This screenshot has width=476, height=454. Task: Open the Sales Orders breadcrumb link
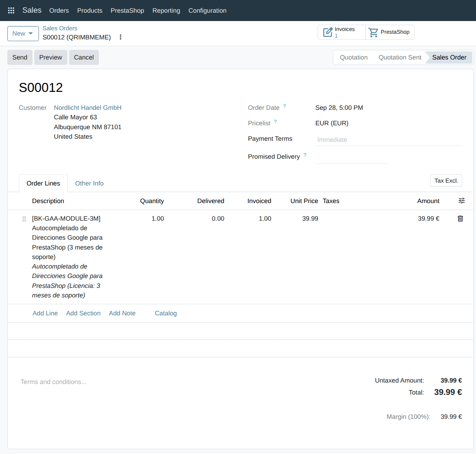click(x=60, y=28)
